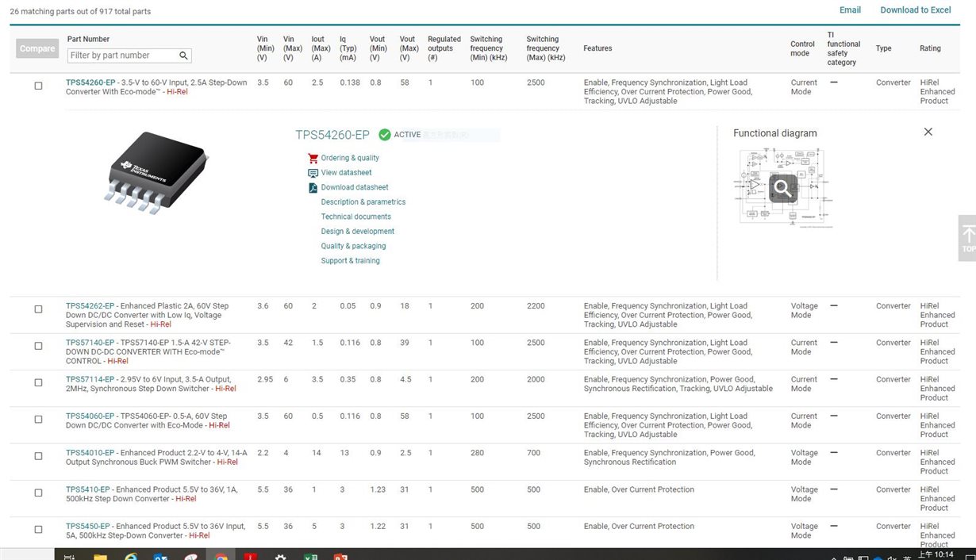Sort by the Regulated outputs (#) column header
The width and height of the screenshot is (976, 560).
point(444,48)
